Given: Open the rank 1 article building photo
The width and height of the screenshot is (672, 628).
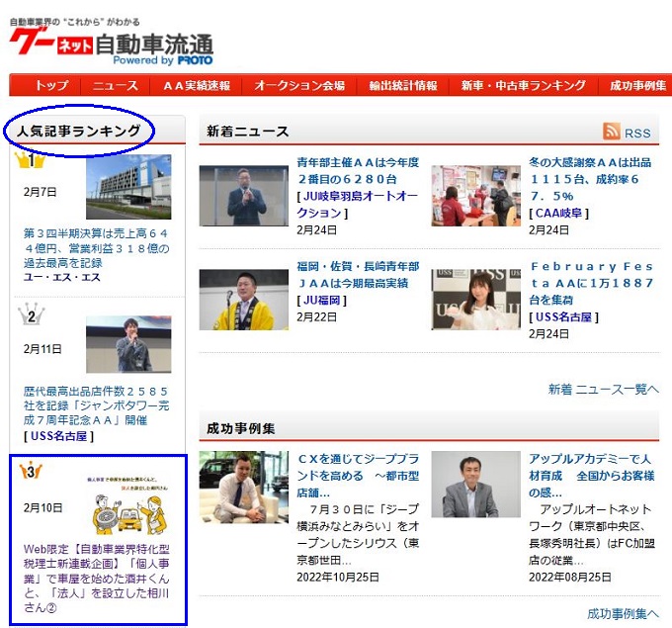Looking at the screenshot, I should pyautogui.click(x=127, y=186).
